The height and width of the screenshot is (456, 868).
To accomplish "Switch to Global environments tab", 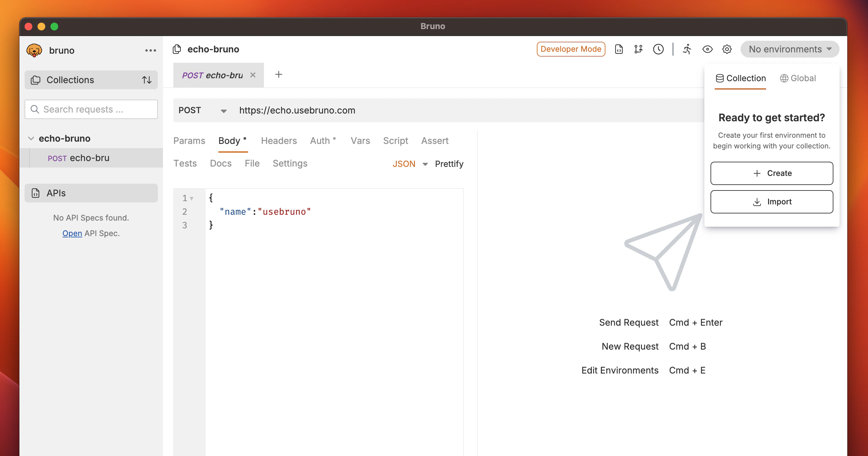I will [798, 78].
